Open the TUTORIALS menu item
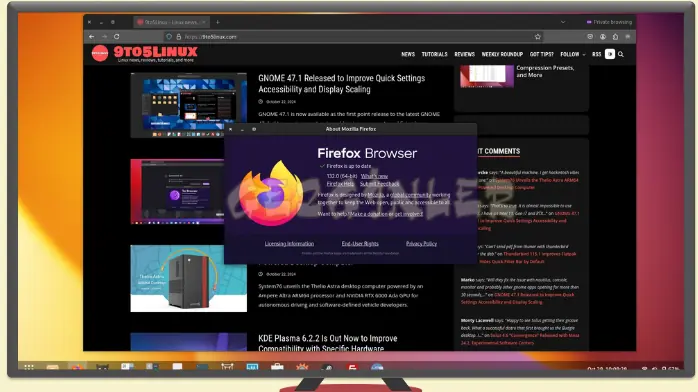This screenshot has height=392, width=698. tap(434, 54)
